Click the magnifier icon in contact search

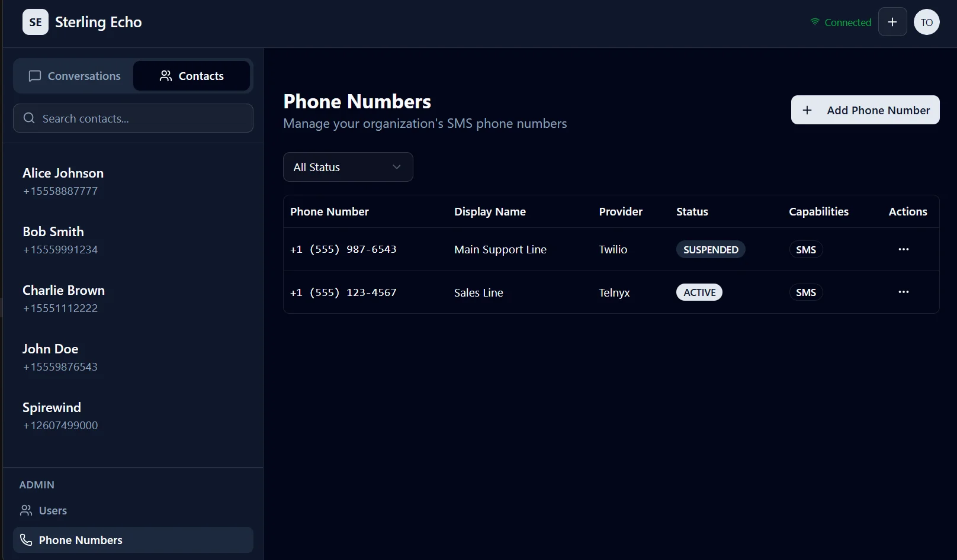28,118
